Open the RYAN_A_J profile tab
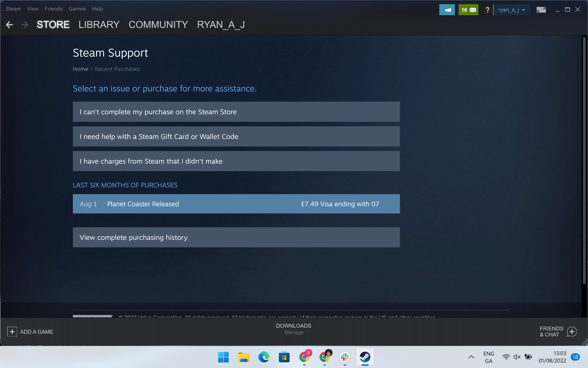588x368 pixels. [x=221, y=25]
